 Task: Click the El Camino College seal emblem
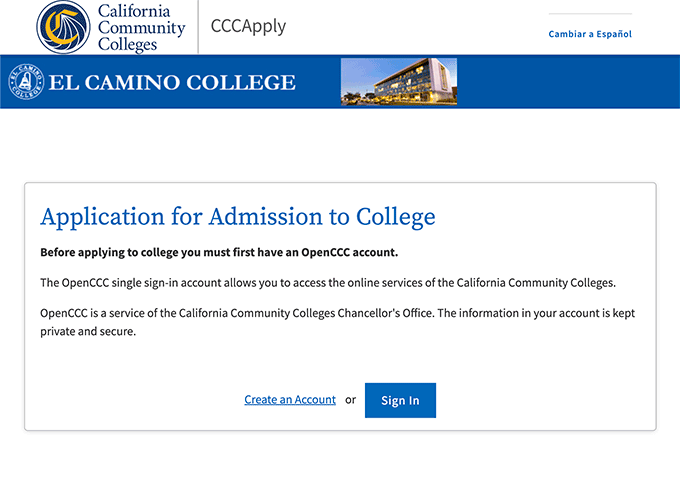26,82
